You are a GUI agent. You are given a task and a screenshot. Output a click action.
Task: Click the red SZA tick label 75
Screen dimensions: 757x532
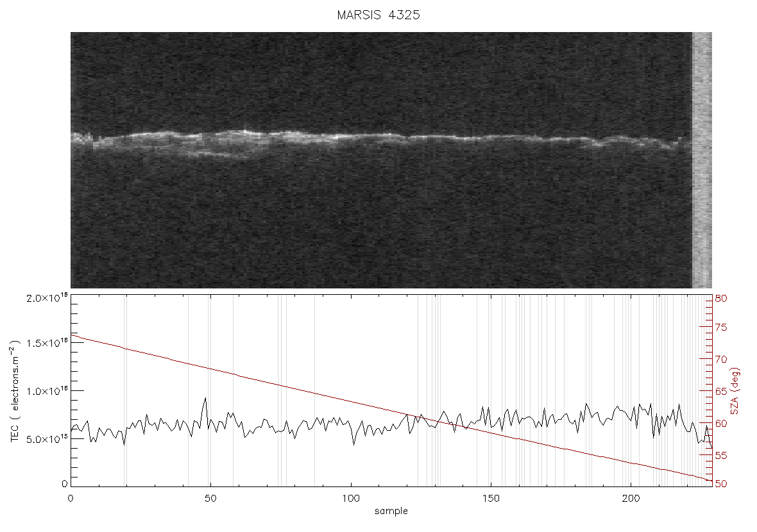pyautogui.click(x=721, y=328)
